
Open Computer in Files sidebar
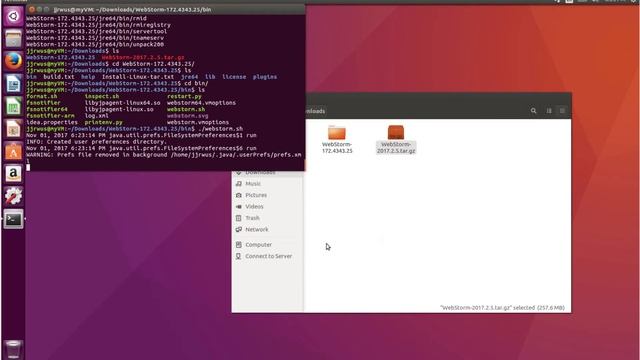pyautogui.click(x=258, y=244)
